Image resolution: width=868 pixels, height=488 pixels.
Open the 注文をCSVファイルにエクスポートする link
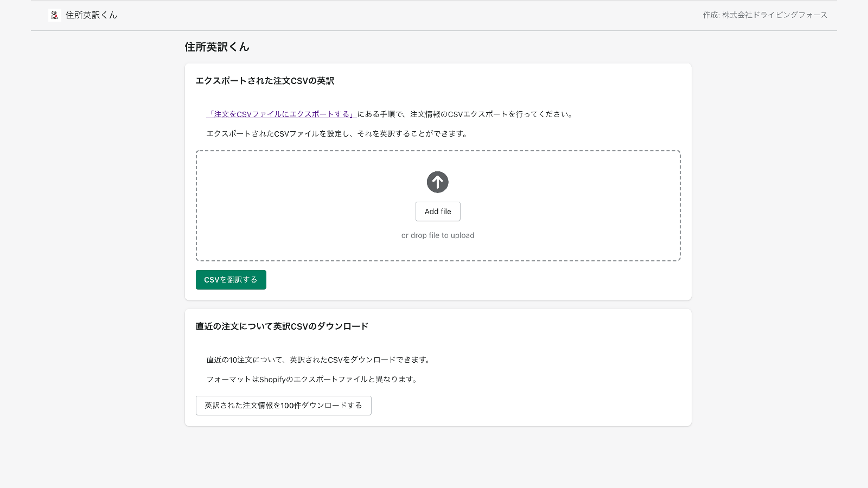point(281,114)
